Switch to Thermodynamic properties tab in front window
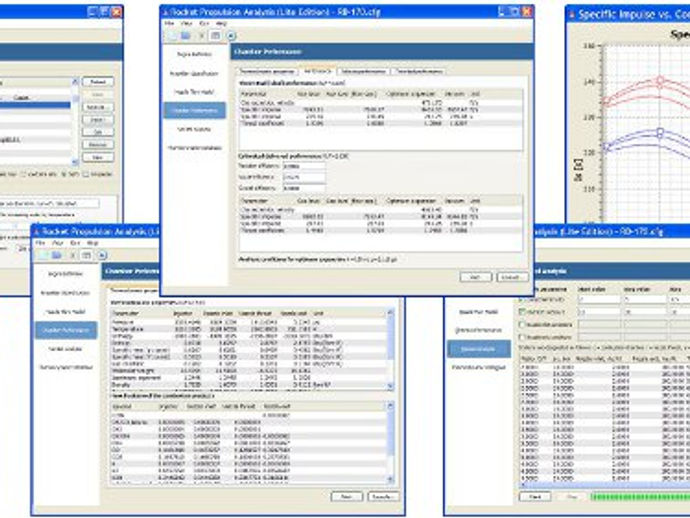Image resolution: width=690 pixels, height=518 pixels. (x=267, y=71)
